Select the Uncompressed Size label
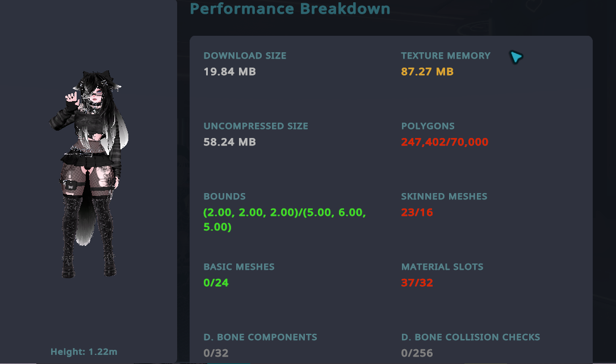616x364 pixels. [x=255, y=126]
